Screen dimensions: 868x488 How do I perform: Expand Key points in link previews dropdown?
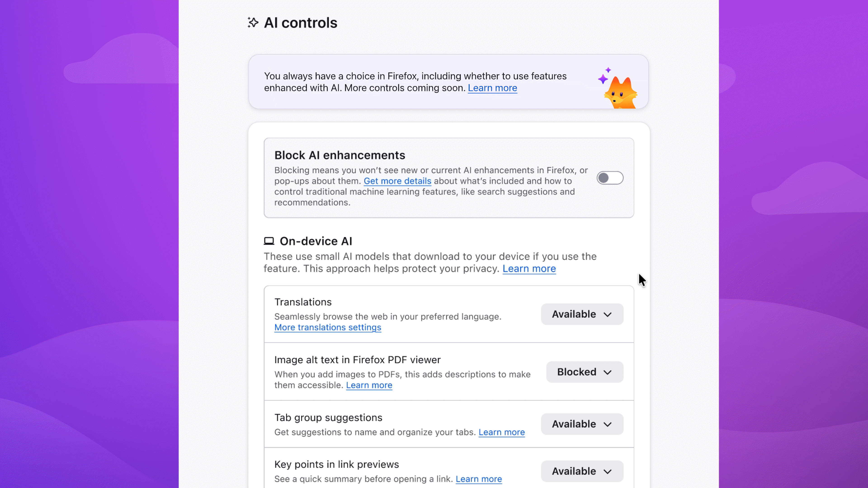(x=582, y=471)
